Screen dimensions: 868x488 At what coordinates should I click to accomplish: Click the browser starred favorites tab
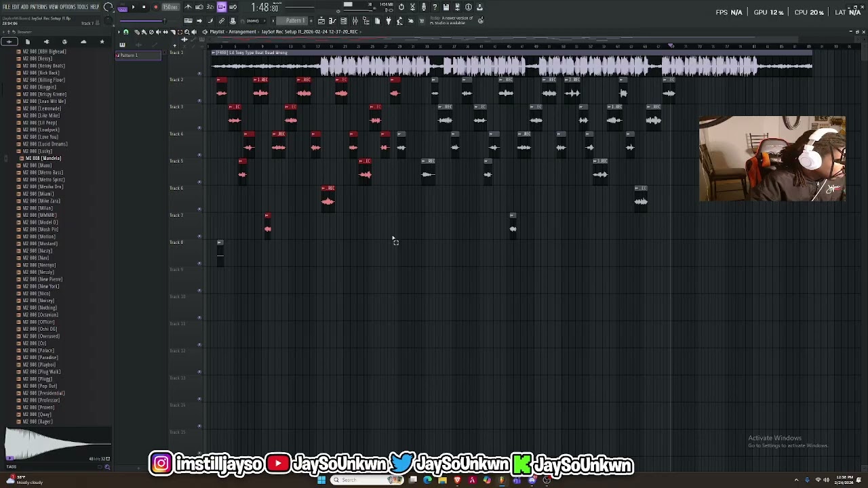[102, 42]
